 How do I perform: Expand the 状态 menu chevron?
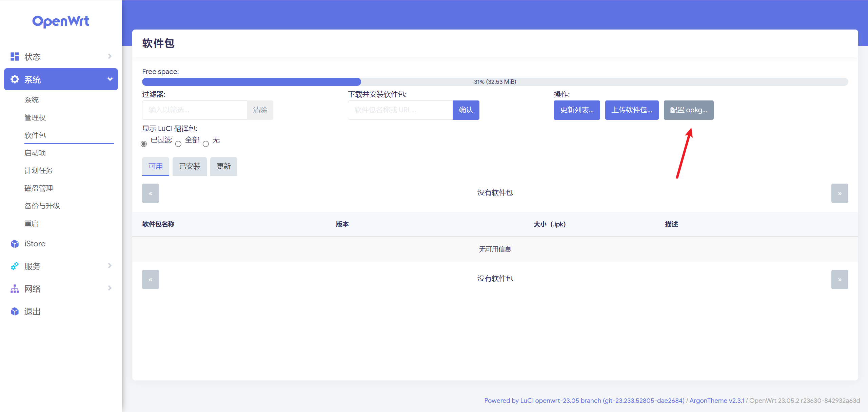110,56
